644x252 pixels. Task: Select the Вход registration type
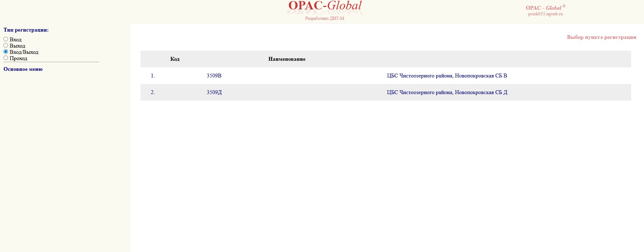pos(6,39)
